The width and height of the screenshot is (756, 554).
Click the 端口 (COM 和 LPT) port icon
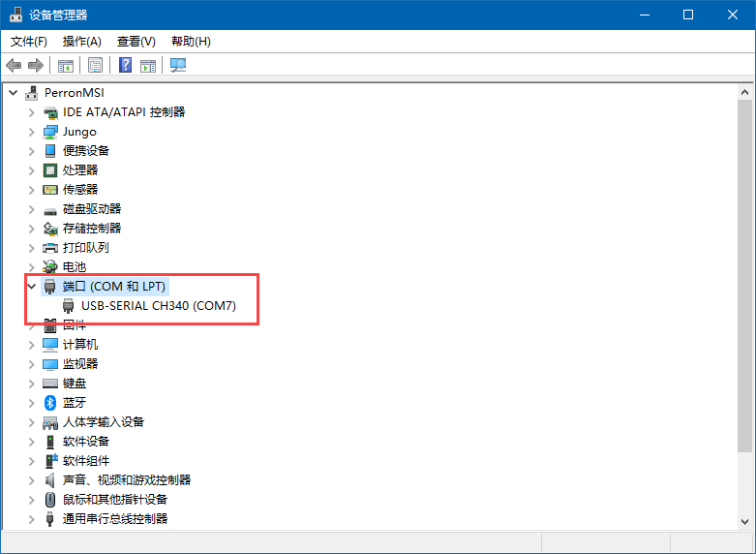(49, 286)
